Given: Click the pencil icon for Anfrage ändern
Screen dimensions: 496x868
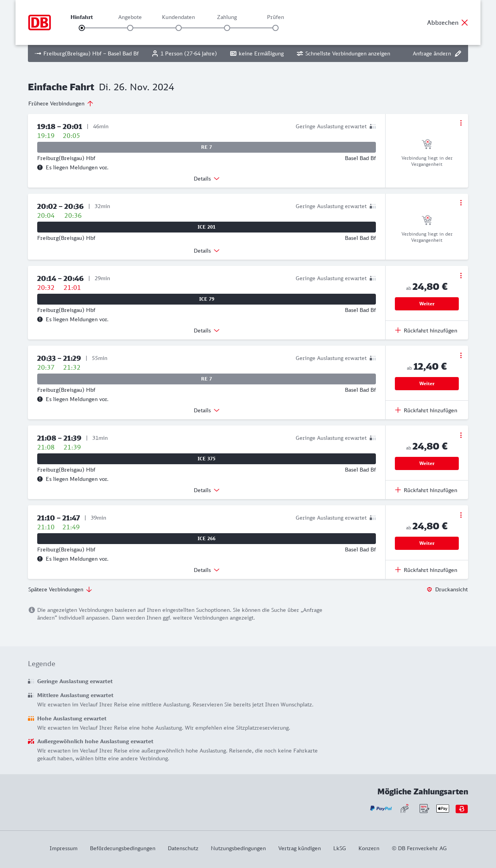Looking at the screenshot, I should coord(458,53).
